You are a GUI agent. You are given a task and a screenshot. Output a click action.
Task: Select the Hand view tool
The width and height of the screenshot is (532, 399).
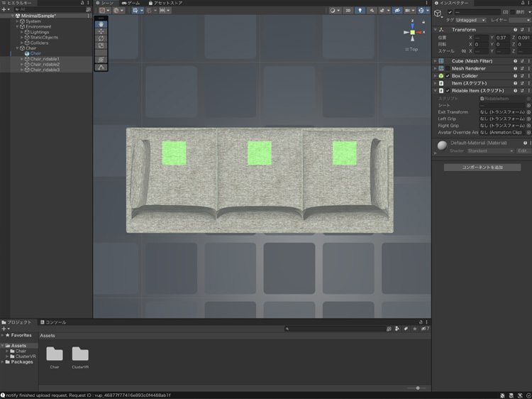tap(101, 24)
